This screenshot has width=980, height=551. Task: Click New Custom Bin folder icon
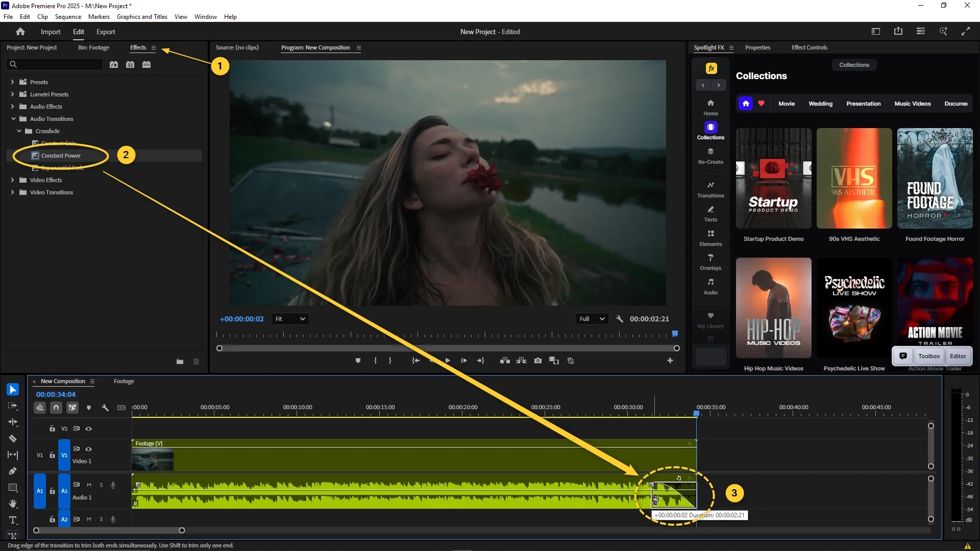tap(180, 362)
